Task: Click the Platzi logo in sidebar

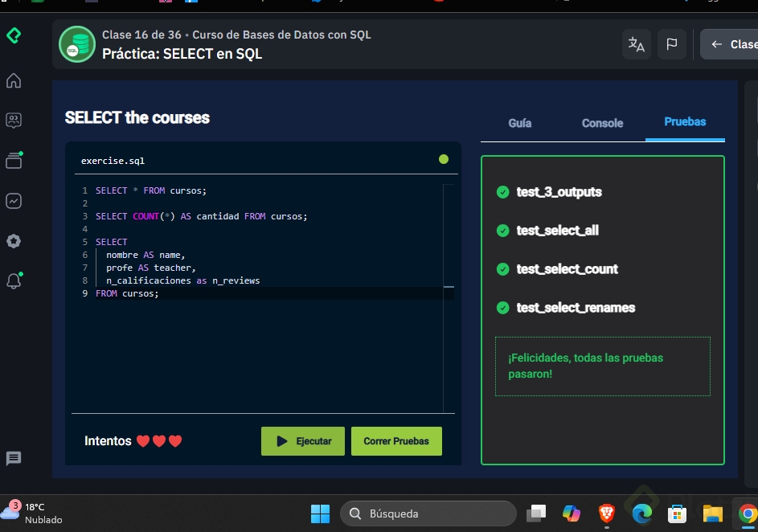Action: [x=14, y=35]
